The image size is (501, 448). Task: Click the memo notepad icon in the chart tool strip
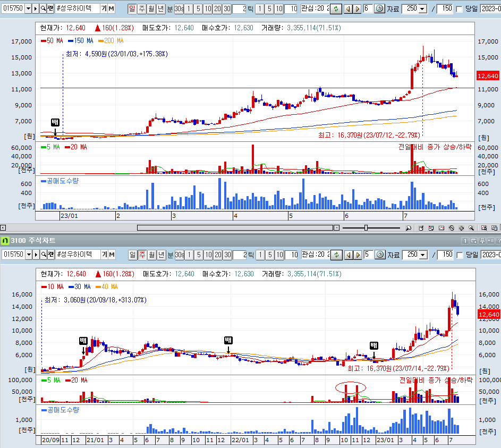click(x=421, y=228)
